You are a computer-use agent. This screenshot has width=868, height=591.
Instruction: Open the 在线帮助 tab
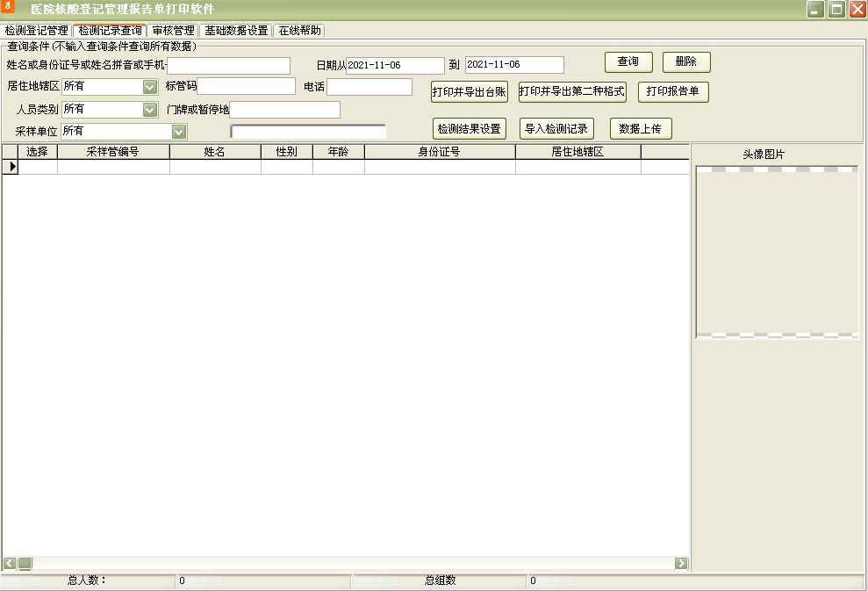point(299,31)
